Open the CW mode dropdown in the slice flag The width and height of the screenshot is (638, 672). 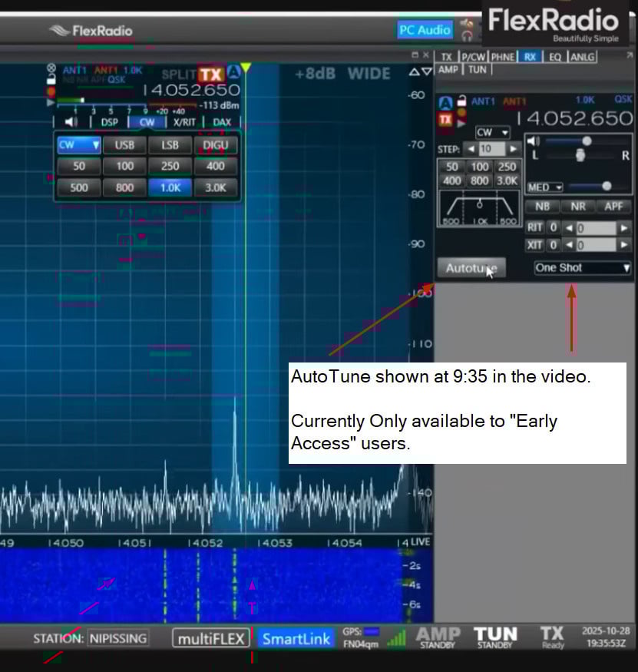point(79,145)
